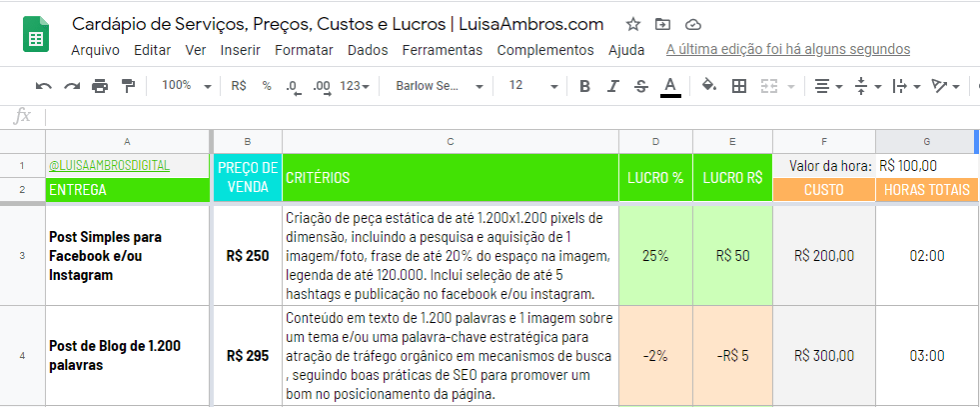Click the undo arrow icon
This screenshot has height=407, width=980.
tap(44, 87)
